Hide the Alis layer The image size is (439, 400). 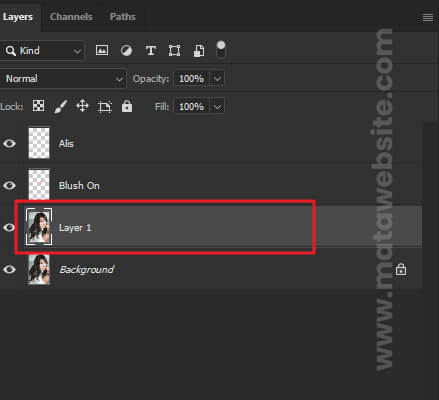point(9,143)
